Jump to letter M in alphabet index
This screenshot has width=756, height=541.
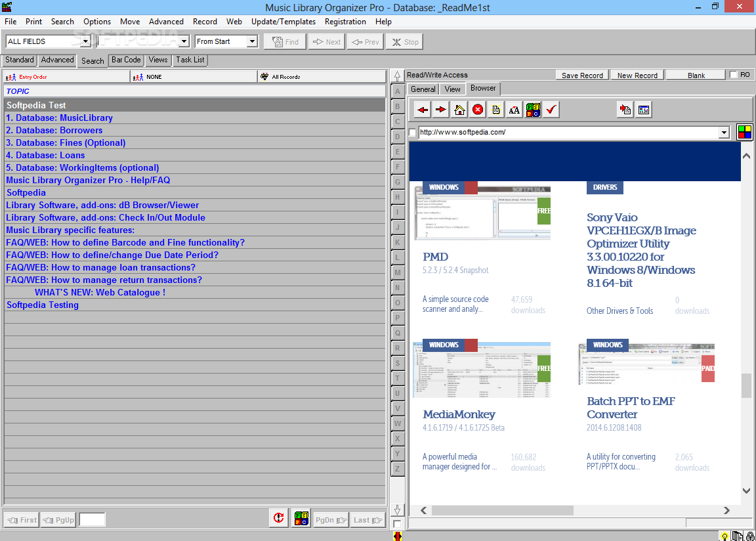point(397,272)
